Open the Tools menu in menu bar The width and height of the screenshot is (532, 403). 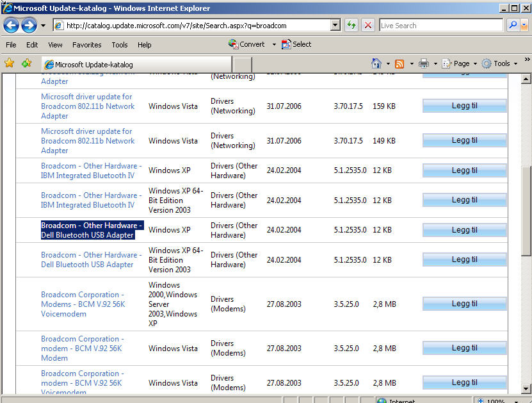point(120,45)
